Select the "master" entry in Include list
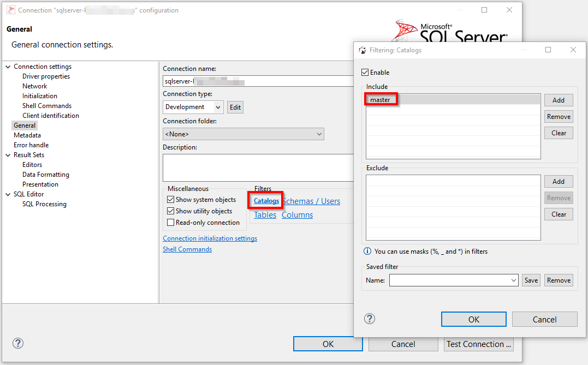Screen dimensions: 588x365 click(381, 100)
